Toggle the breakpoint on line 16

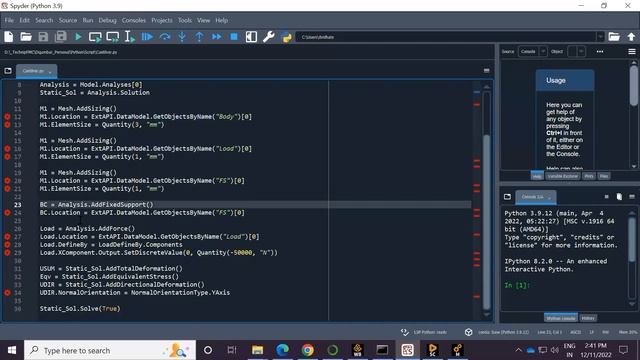click(x=7, y=149)
